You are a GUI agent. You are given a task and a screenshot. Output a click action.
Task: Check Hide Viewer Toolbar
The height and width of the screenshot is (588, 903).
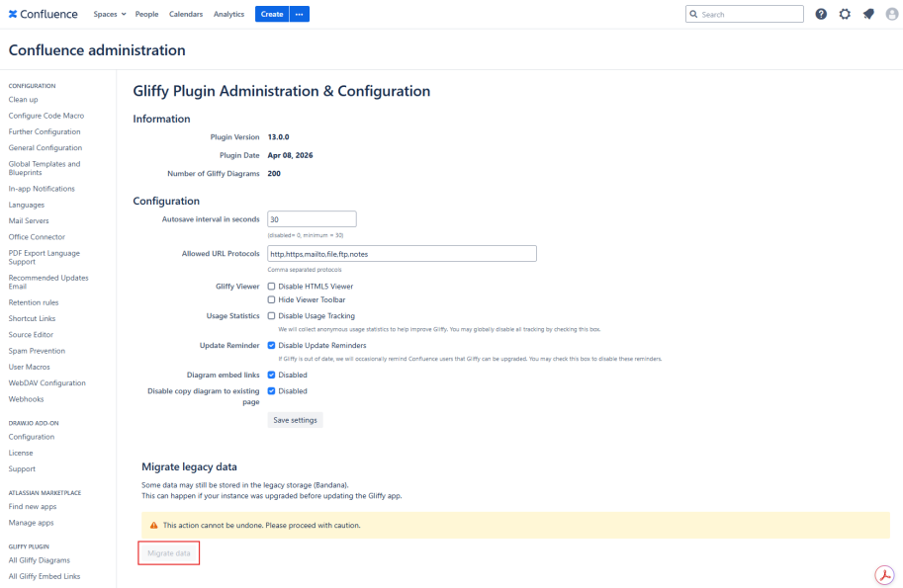pyautogui.click(x=271, y=299)
